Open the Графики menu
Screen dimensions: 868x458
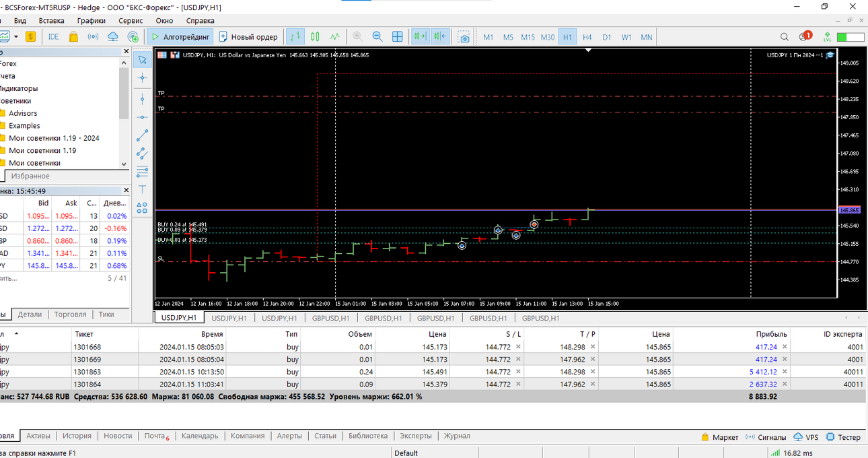click(x=91, y=20)
